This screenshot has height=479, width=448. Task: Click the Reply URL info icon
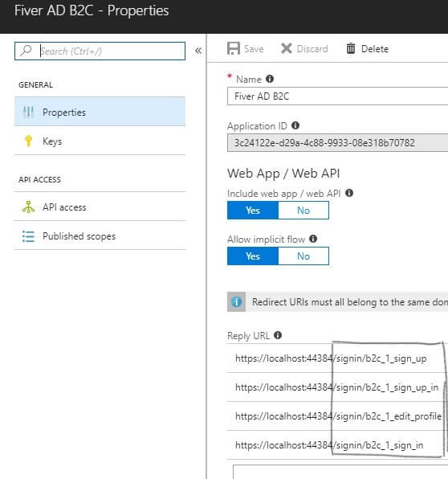pyautogui.click(x=278, y=335)
